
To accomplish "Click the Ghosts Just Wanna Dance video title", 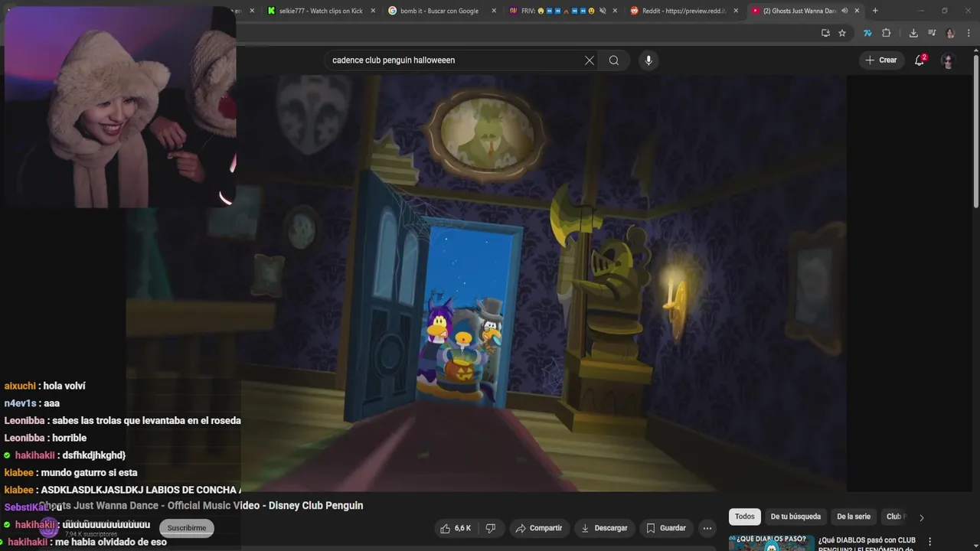I will (x=201, y=505).
